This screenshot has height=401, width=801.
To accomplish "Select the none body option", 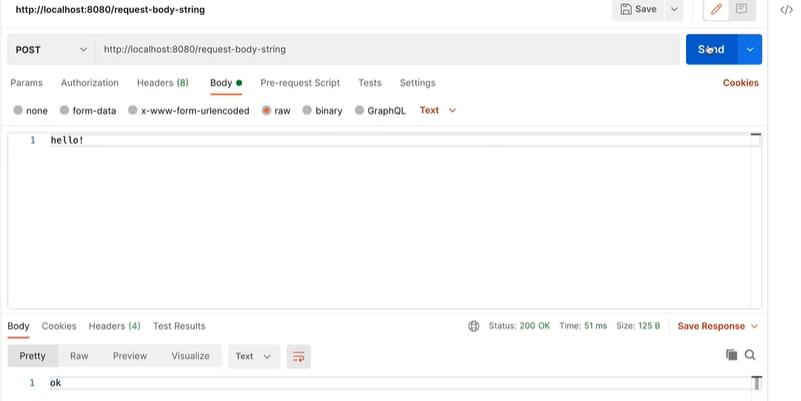I will coord(30,110).
